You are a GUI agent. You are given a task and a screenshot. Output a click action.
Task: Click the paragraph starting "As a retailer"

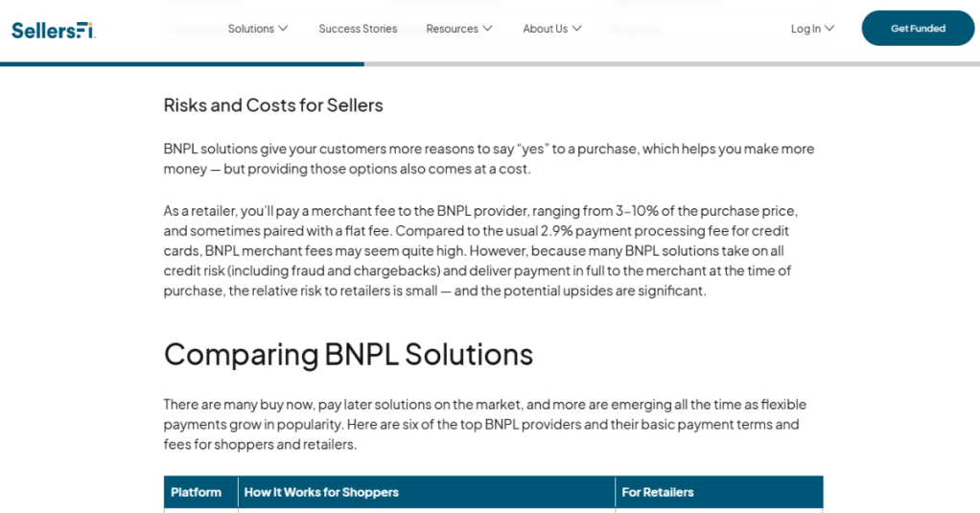coord(479,250)
